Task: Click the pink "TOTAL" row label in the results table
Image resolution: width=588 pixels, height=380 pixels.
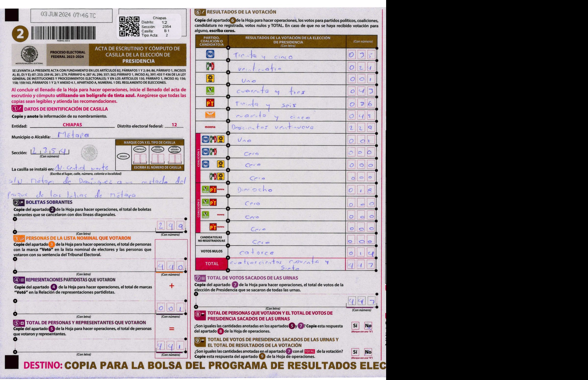Action: pos(212,264)
